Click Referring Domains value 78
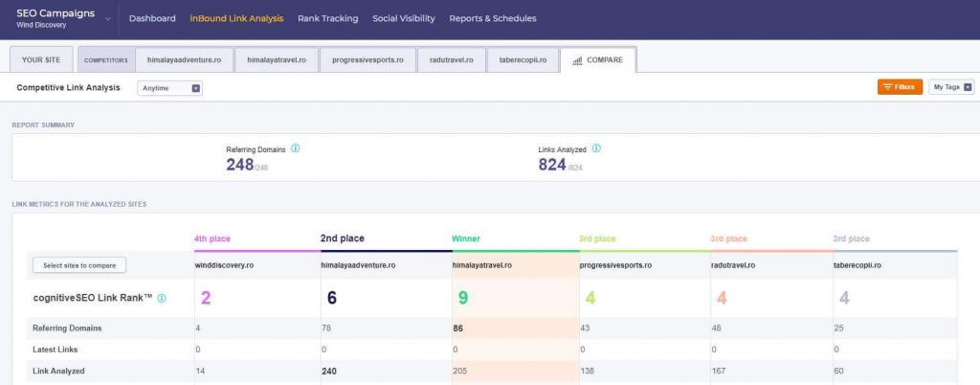The width and height of the screenshot is (980, 385). pyautogui.click(x=325, y=328)
